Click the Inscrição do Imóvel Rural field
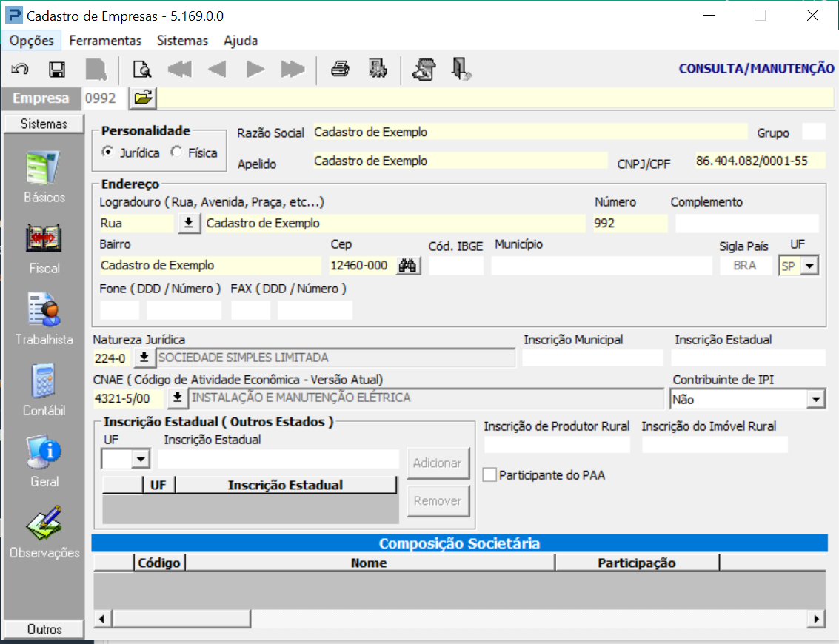This screenshot has height=644, width=839. [x=715, y=444]
